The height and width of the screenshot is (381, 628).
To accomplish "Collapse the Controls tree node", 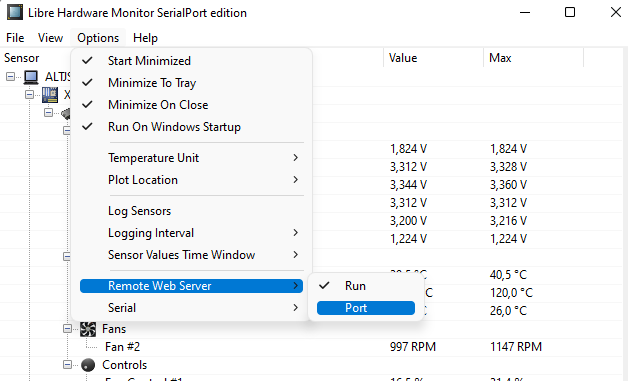I will point(67,365).
